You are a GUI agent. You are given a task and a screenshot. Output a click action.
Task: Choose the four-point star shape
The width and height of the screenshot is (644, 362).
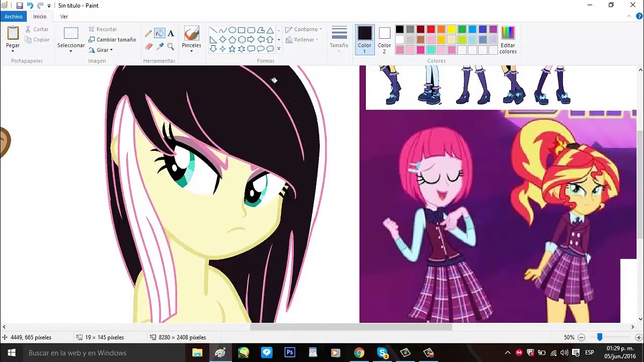(x=222, y=49)
